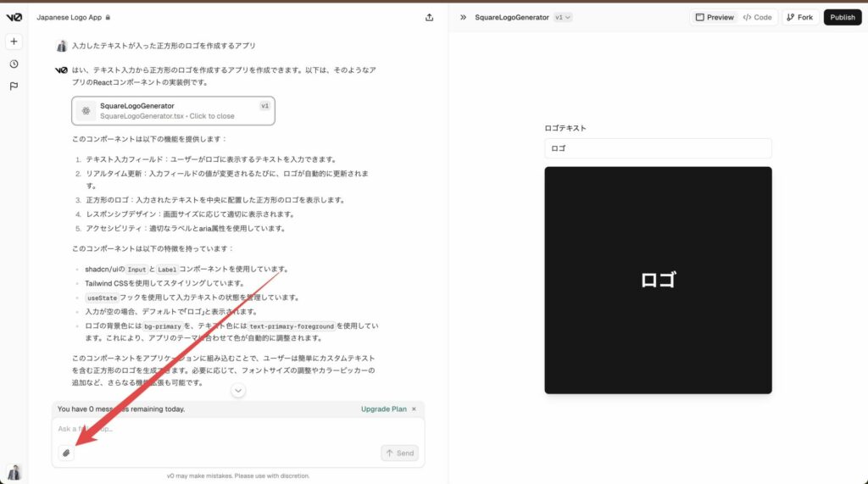Close the SquareLogoGenerator.tsx block card

173,111
